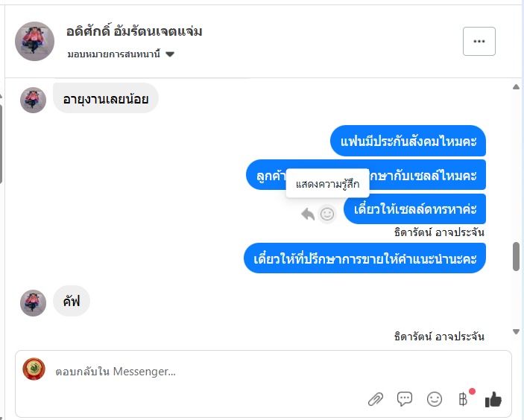Click the received message อายุงานเลยน้อย

pos(105,98)
